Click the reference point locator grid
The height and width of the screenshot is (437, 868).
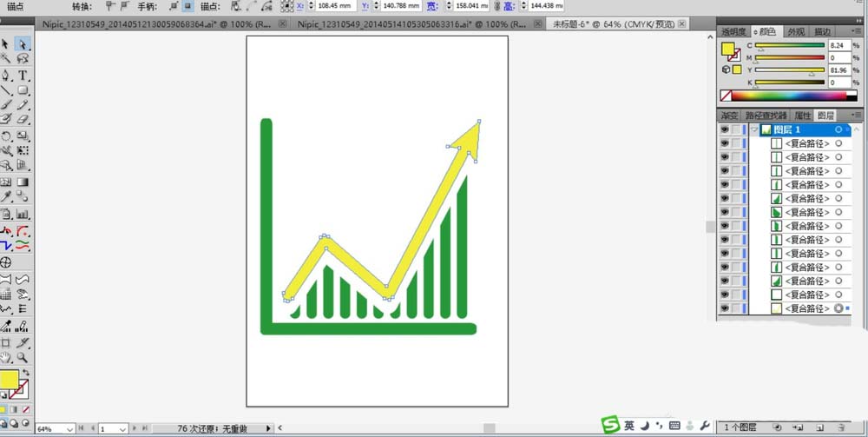coord(286,6)
